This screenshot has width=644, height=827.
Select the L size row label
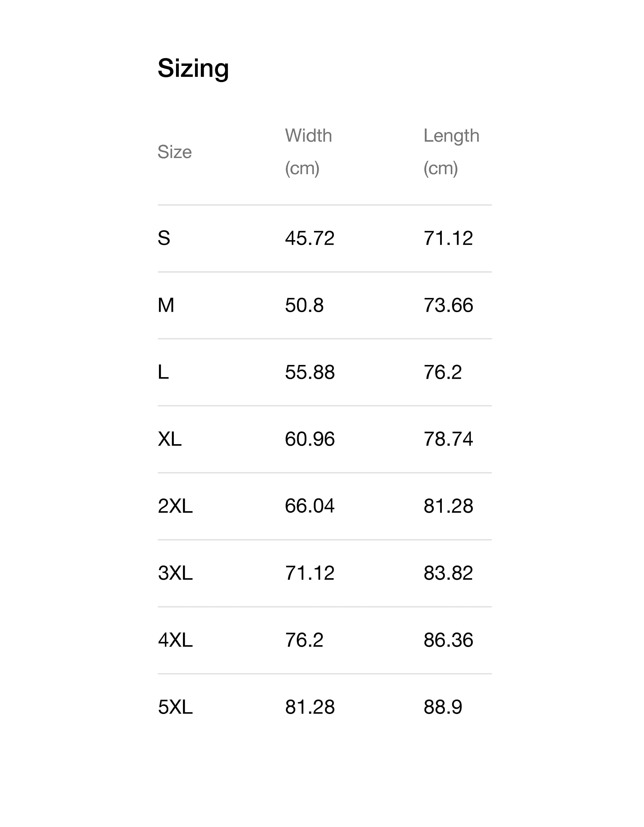click(163, 372)
